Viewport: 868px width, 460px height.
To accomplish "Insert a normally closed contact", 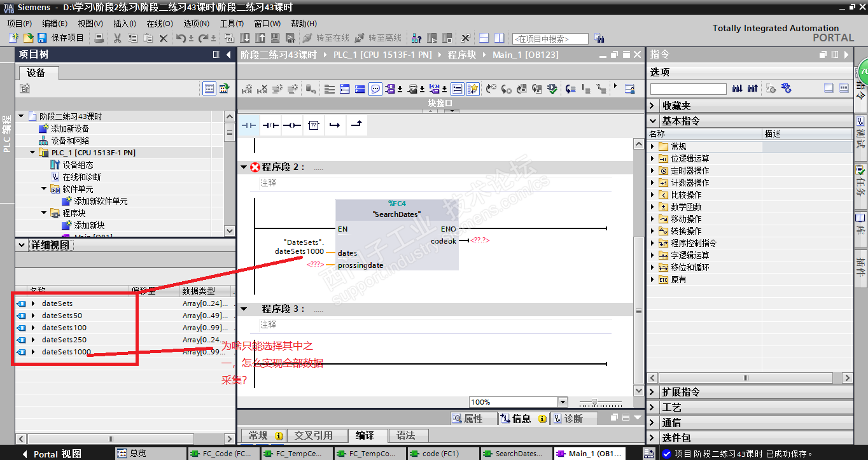I will click(270, 125).
